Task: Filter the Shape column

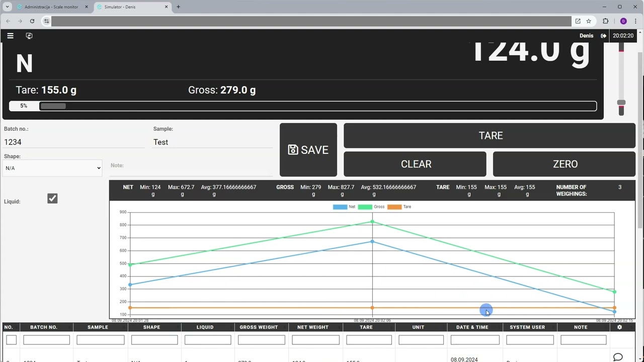Action: [154, 340]
